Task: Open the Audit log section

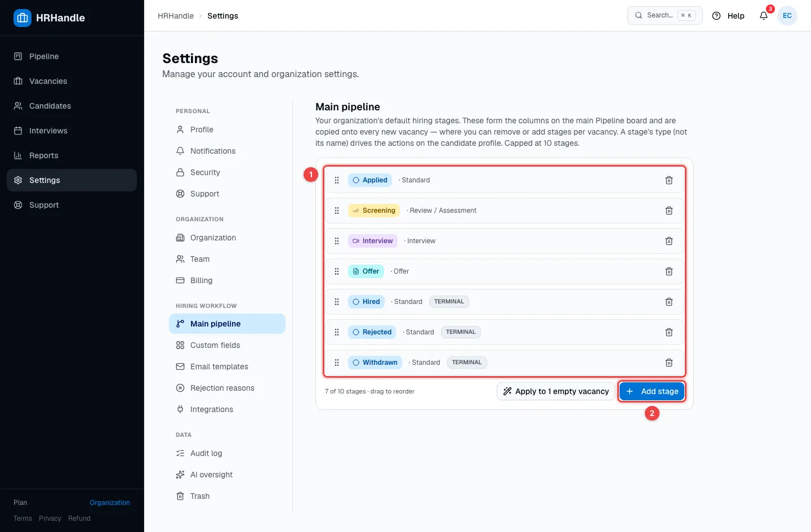Action: (227, 453)
